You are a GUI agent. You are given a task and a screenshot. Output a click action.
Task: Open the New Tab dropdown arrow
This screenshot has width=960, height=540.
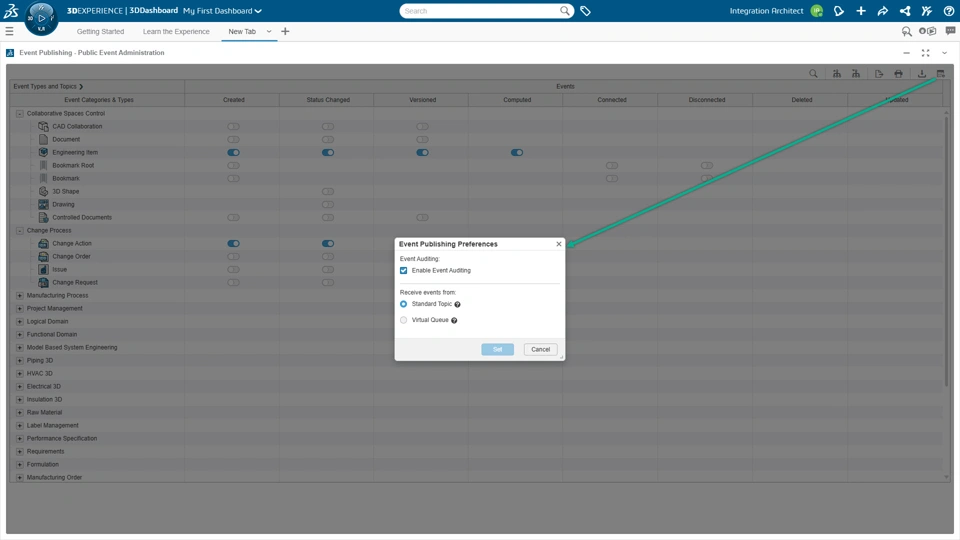click(x=269, y=32)
